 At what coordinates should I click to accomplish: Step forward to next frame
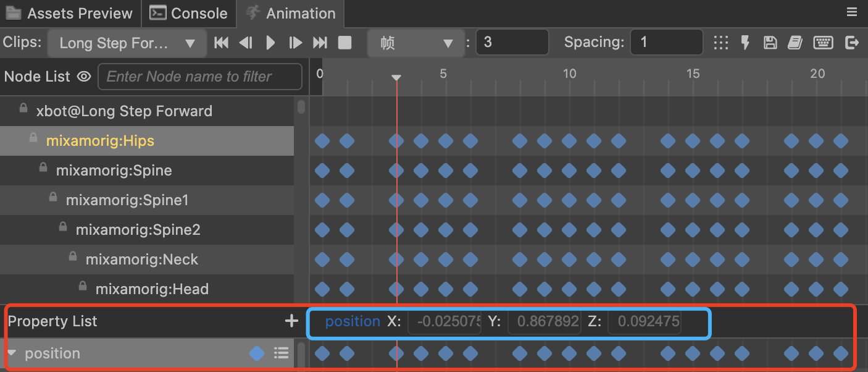pyautogui.click(x=296, y=43)
